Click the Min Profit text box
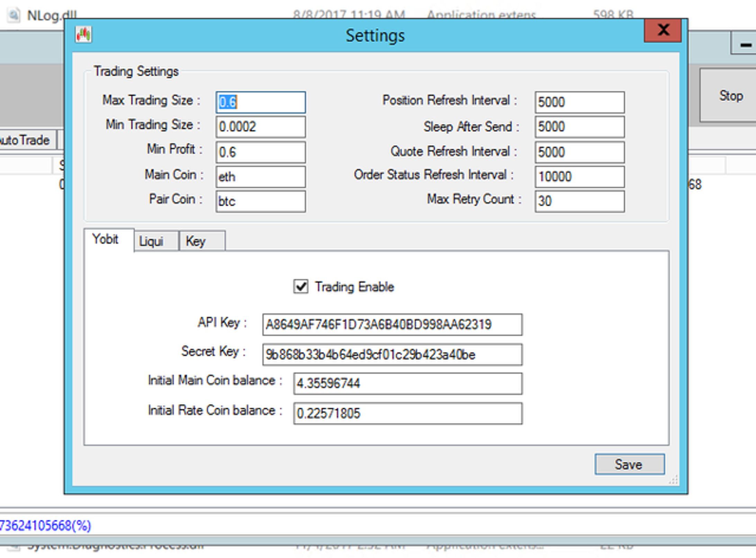Screen dimensions: 756x558 pos(261,152)
